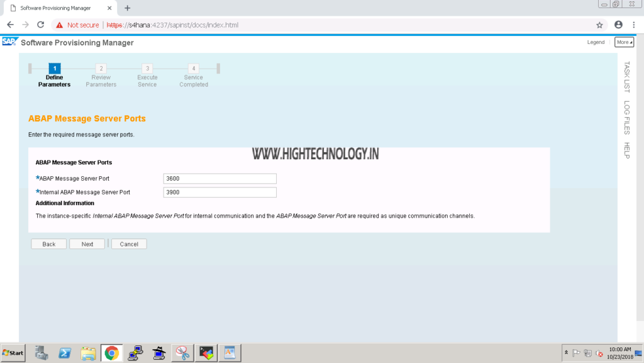The height and width of the screenshot is (363, 644).
Task: Open the Windows Start menu
Action: 13,353
